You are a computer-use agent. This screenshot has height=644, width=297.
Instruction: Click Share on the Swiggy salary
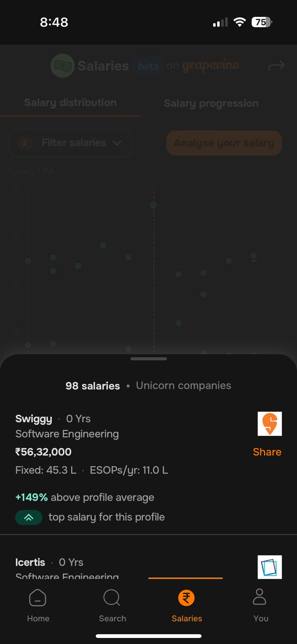pyautogui.click(x=267, y=452)
